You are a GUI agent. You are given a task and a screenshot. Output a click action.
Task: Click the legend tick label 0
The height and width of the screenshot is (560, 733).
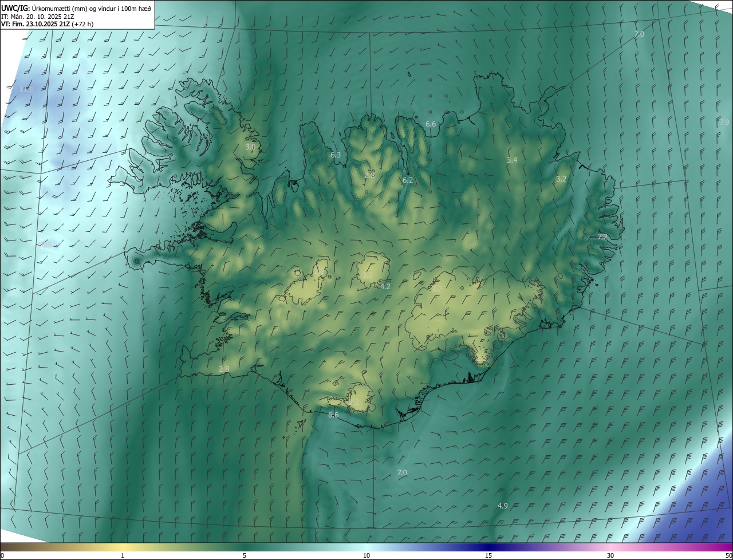click(x=2, y=555)
